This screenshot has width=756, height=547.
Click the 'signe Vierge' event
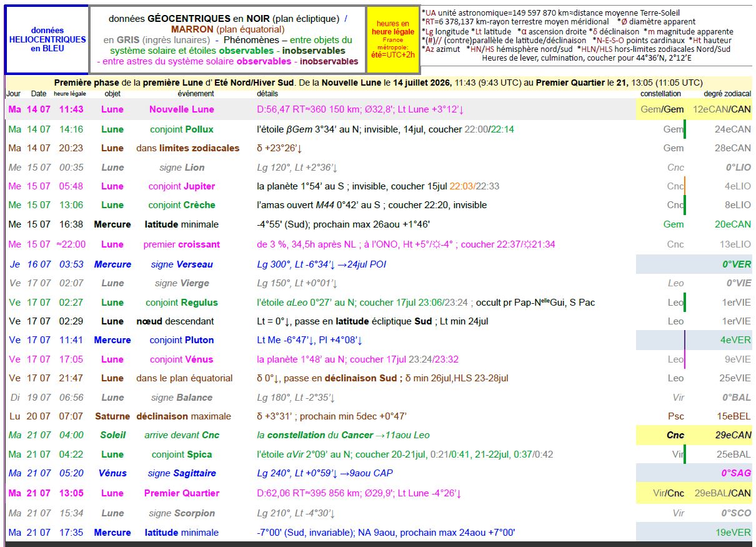181,283
